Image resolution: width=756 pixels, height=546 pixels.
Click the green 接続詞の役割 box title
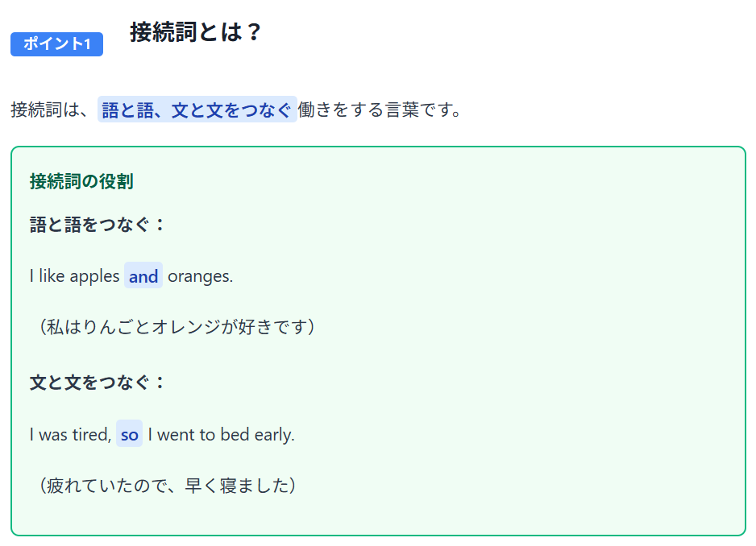click(x=81, y=182)
